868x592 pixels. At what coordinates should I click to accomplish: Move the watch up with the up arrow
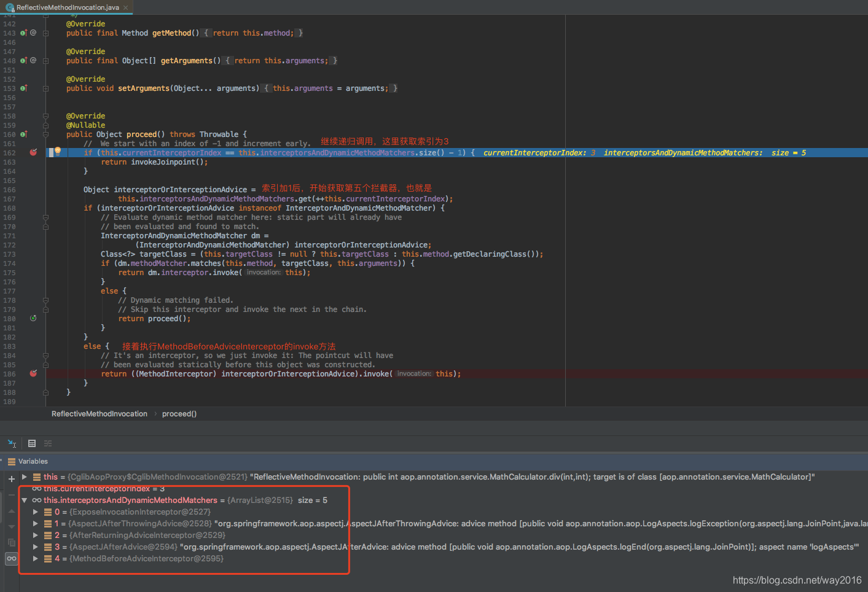[11, 511]
